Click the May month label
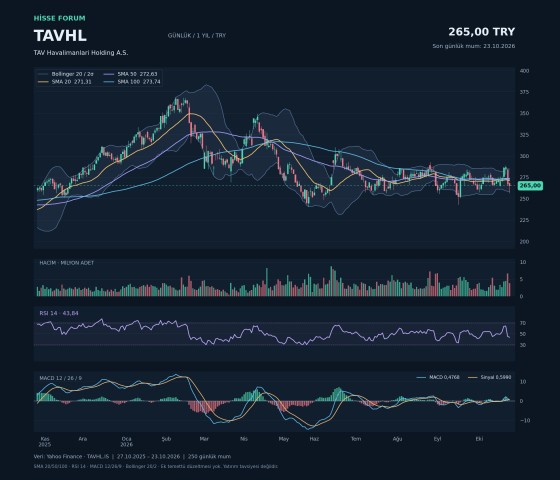This screenshot has width=560, height=480. 284,439
